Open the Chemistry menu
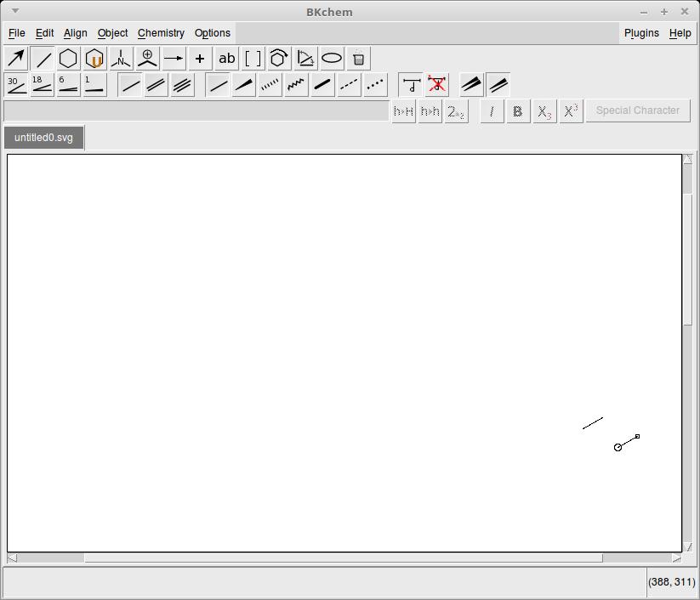The height and width of the screenshot is (600, 700). [x=161, y=33]
